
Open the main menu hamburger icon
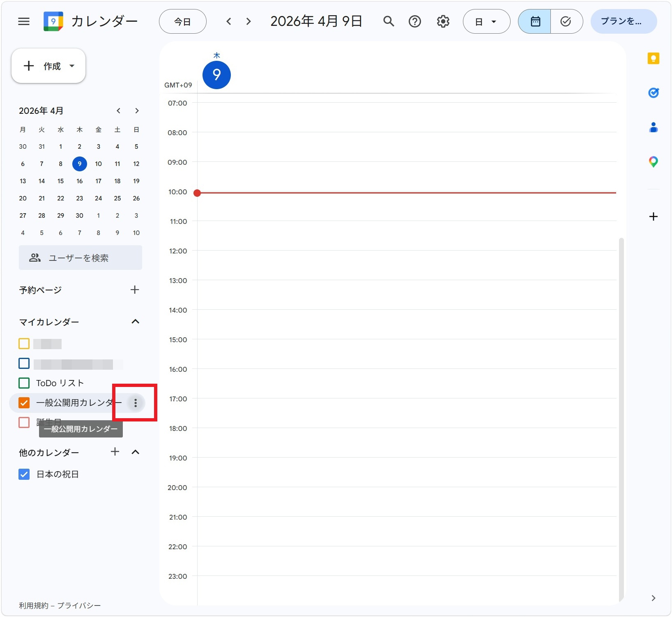point(24,21)
